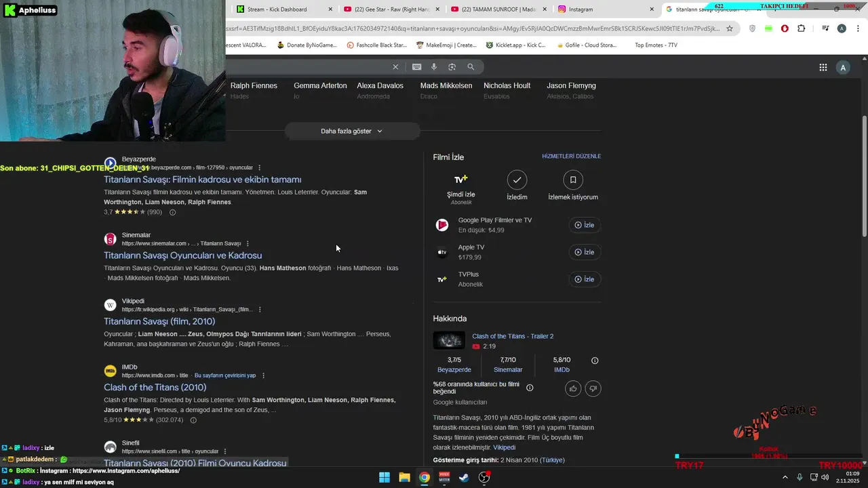Open the Google account avatar
This screenshot has height=488, width=868.
843,67
